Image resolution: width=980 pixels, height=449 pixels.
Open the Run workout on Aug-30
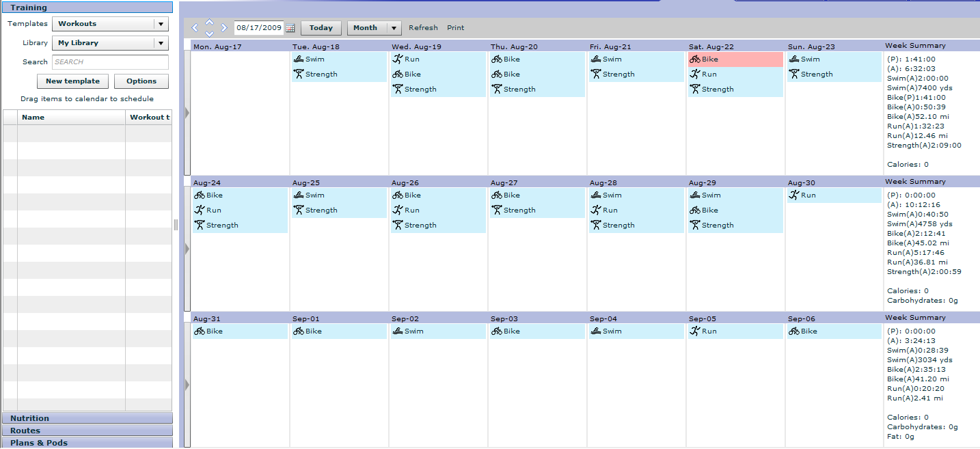(834, 195)
